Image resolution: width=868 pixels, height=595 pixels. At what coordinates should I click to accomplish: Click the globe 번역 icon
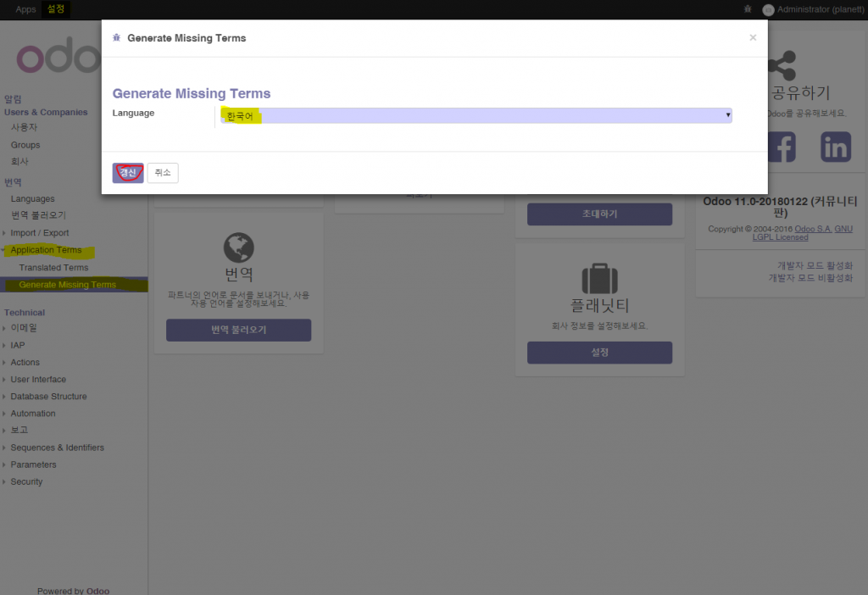[238, 247]
